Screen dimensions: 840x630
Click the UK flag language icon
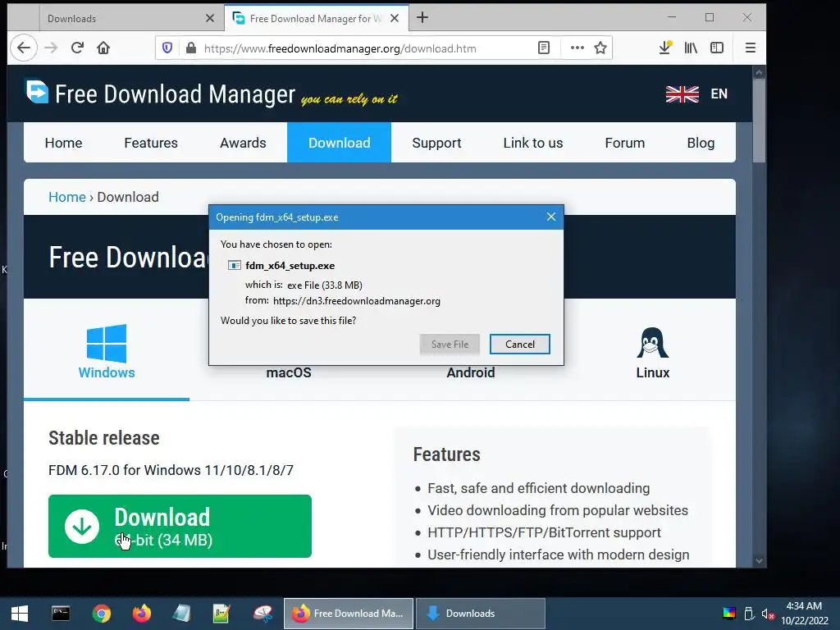coord(682,94)
